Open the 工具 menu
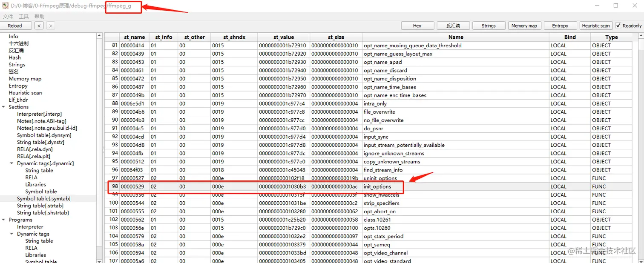The width and height of the screenshot is (644, 263). [23, 16]
